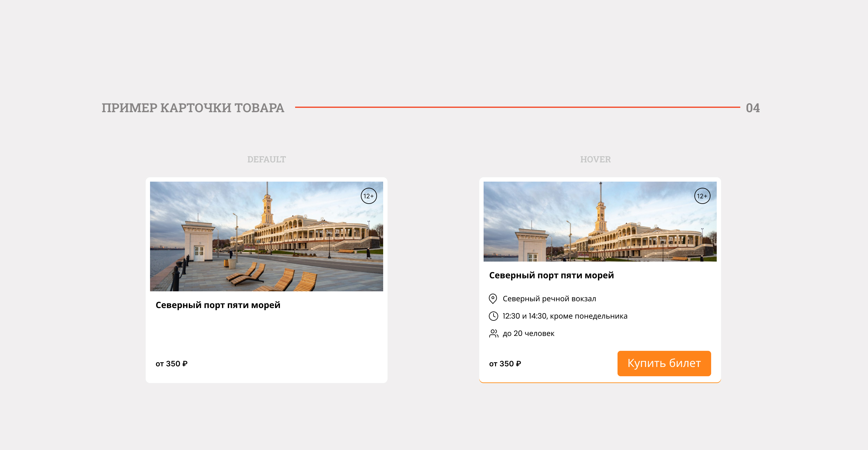Click the 12:30 и 14:30 schedule text
This screenshot has width=868, height=450.
tap(565, 316)
